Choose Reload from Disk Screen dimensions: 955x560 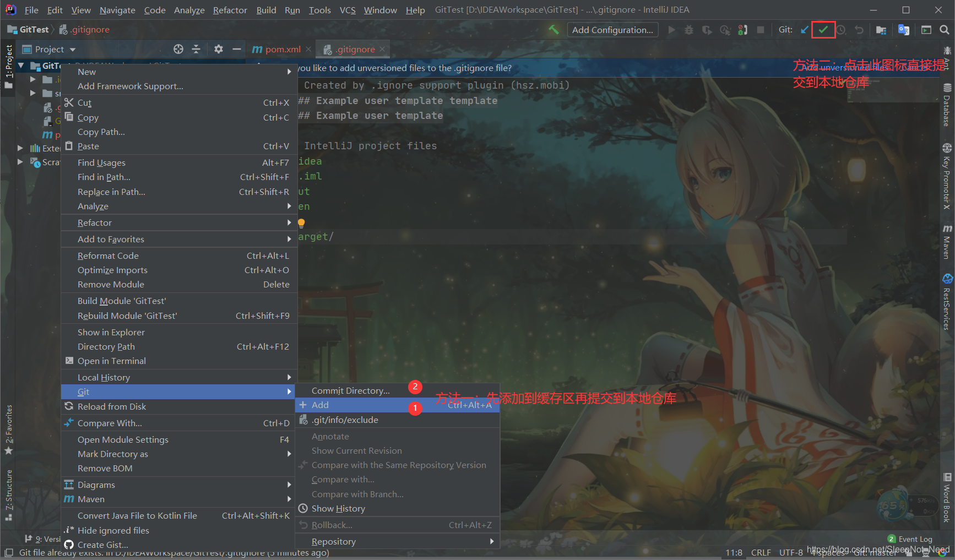pos(179,406)
